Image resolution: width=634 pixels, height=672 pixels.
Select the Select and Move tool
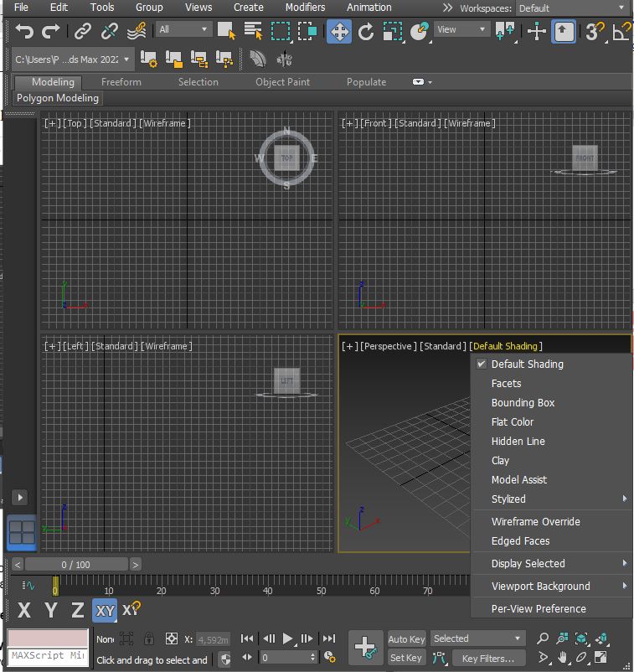click(339, 31)
